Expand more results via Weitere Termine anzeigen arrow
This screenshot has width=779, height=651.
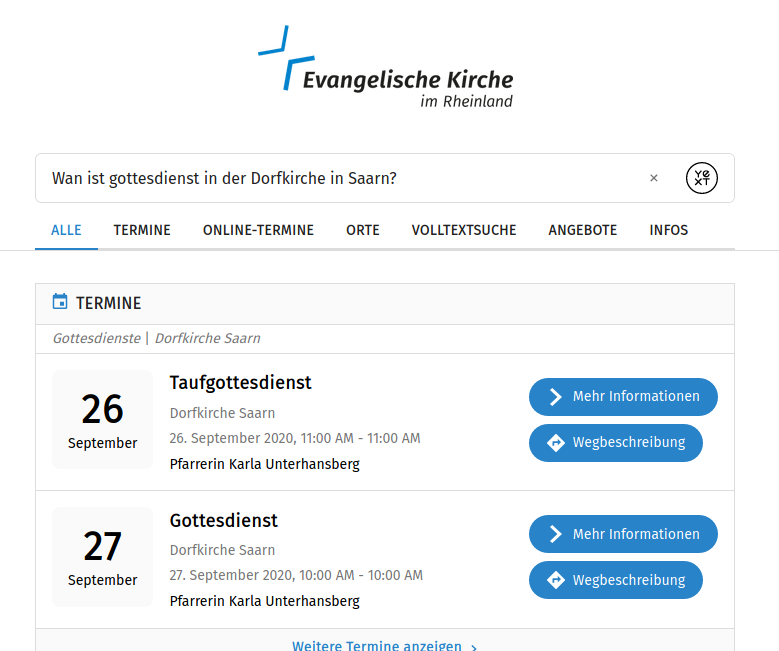click(x=474, y=646)
